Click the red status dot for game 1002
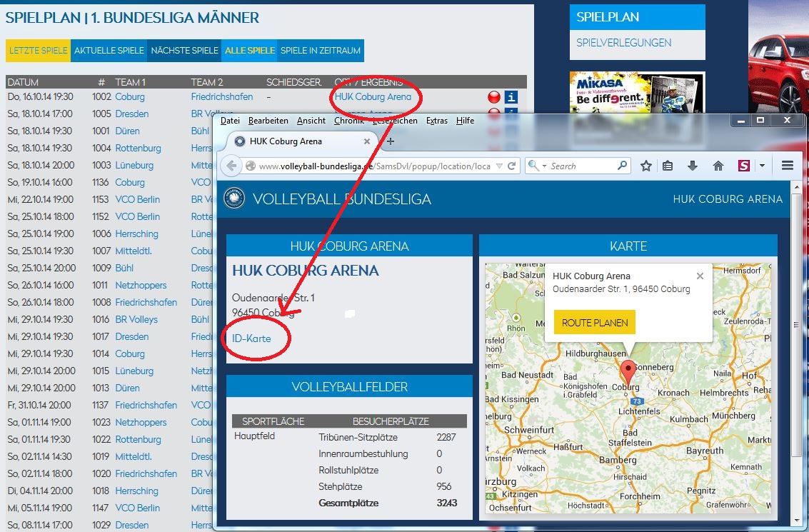The height and width of the screenshot is (532, 809). click(493, 97)
